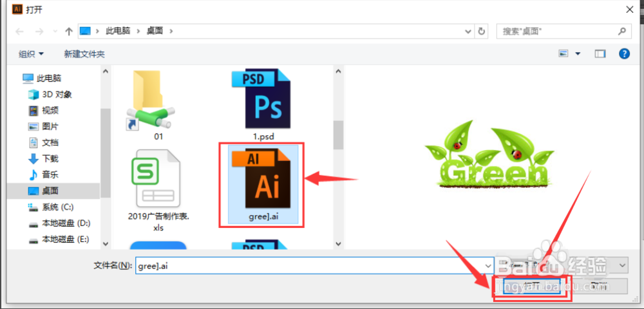Select 系统 (C:) drive
Screen dimensions: 644x309
click(51, 207)
